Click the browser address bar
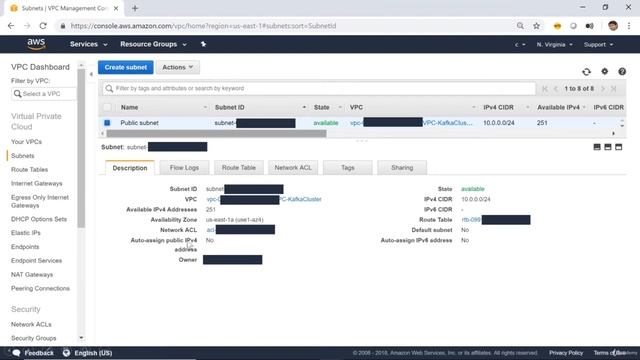Image resolution: width=640 pixels, height=360 pixels. pos(286,26)
